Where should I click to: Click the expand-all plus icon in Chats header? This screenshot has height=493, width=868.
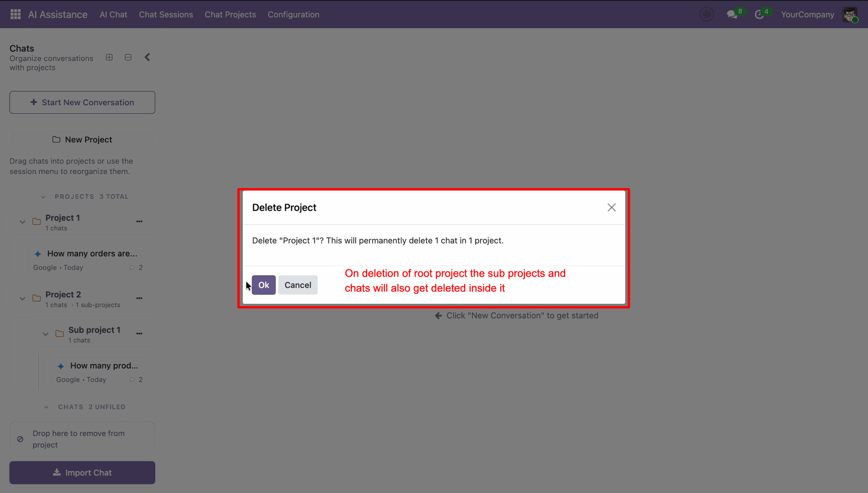pyautogui.click(x=109, y=57)
